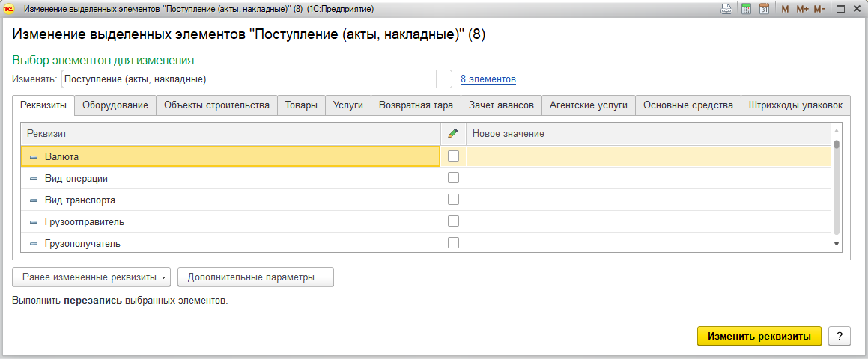
Task: Check the Грузоотправитель checkbox
Action: tap(453, 221)
